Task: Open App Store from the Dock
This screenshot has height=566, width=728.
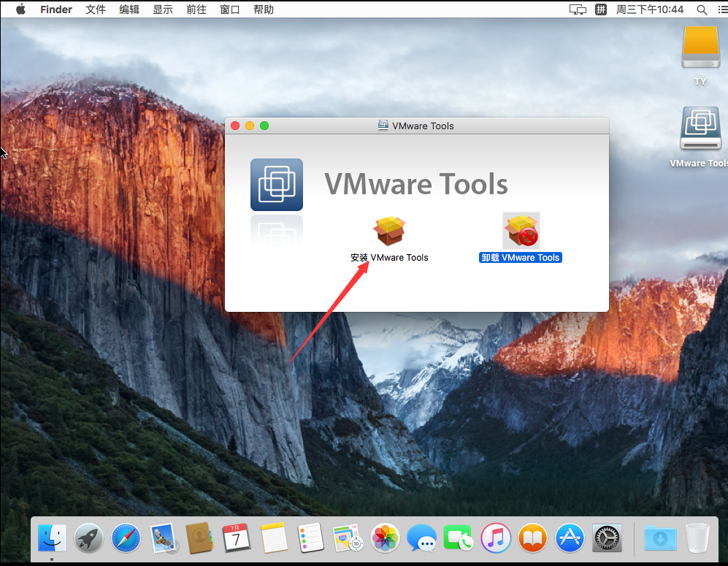Action: pyautogui.click(x=570, y=538)
